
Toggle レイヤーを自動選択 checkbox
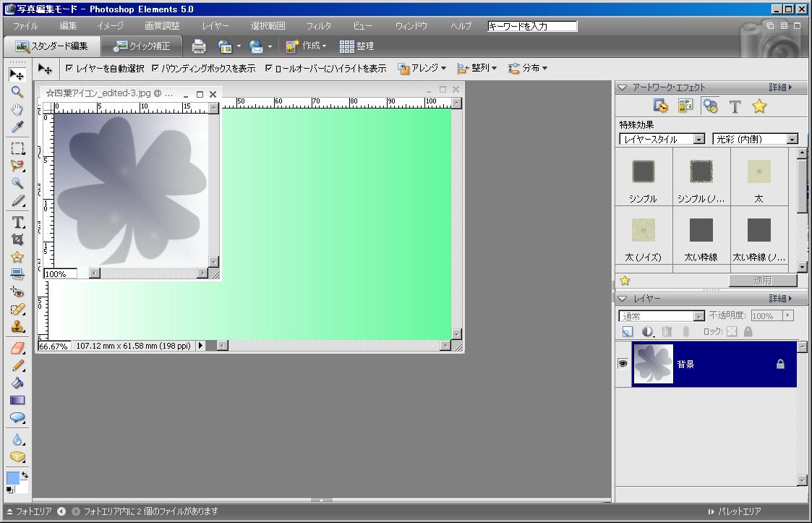[69, 69]
